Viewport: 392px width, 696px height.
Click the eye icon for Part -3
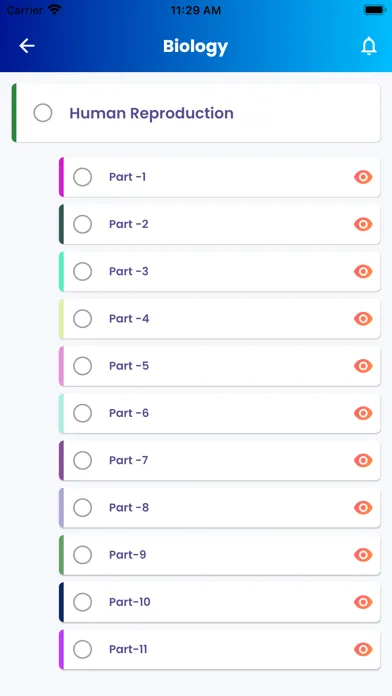pos(363,271)
